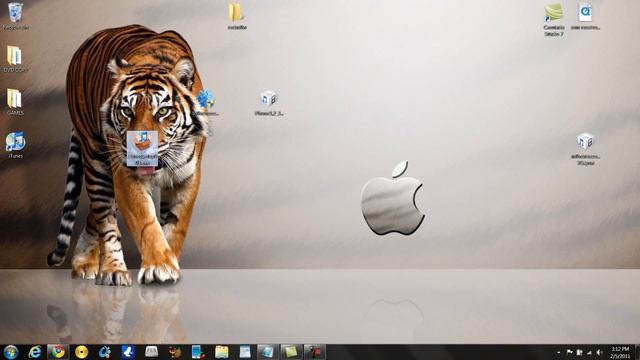Open Action Center flag in tray
The image size is (640, 360).
click(569, 352)
